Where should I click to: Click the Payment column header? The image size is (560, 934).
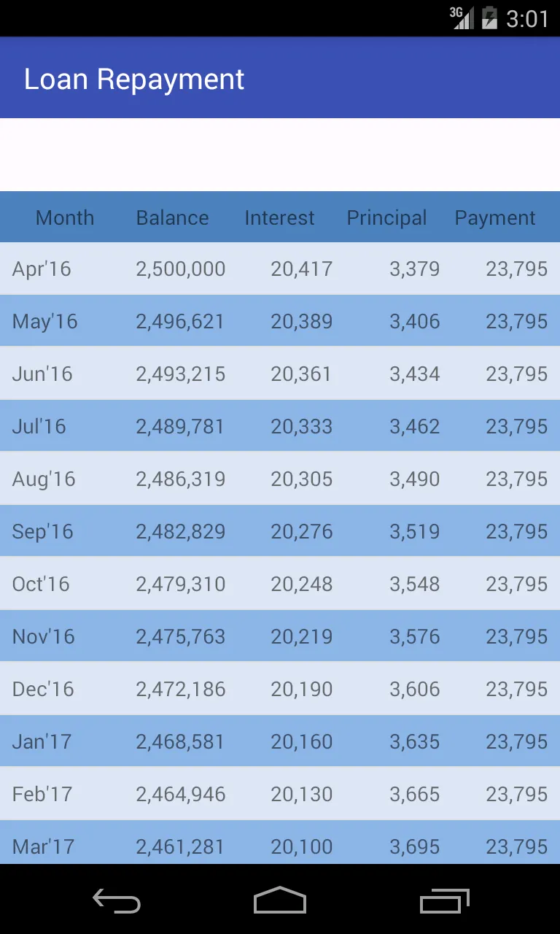click(495, 218)
